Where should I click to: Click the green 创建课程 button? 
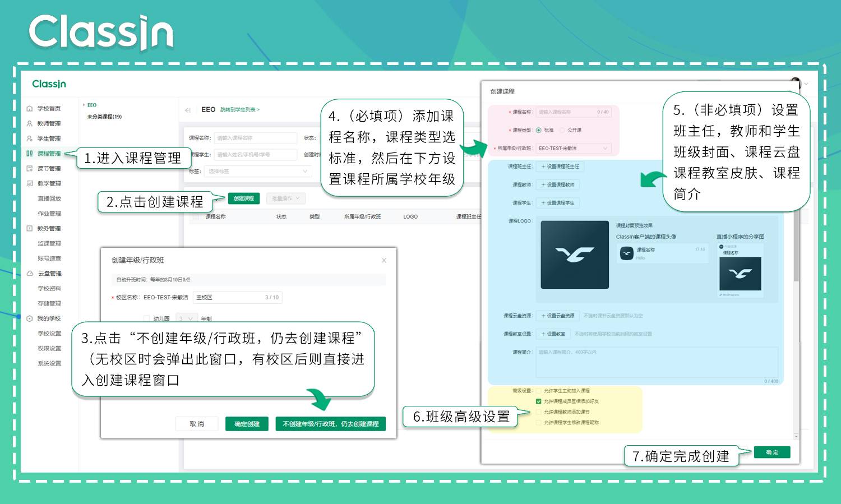244,198
